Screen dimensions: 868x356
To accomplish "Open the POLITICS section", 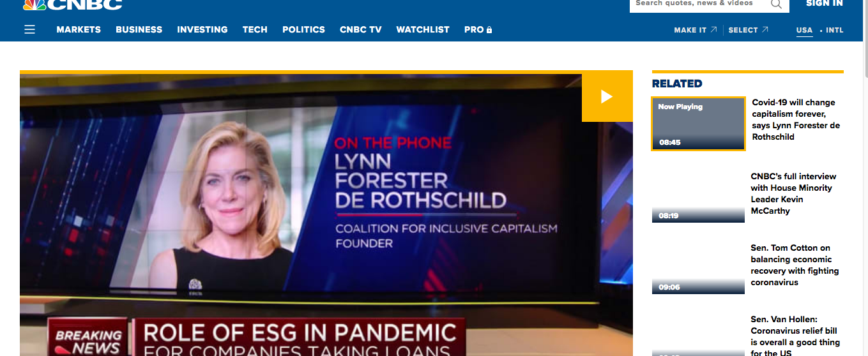I will click(303, 29).
